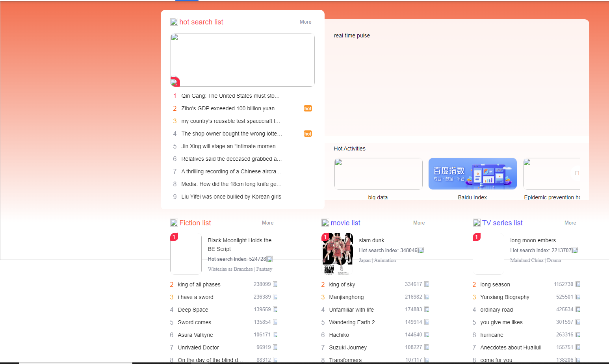Screen dimensions: 609x364
Task: Click the index chart icon beside "hurricane"
Action: (577, 334)
